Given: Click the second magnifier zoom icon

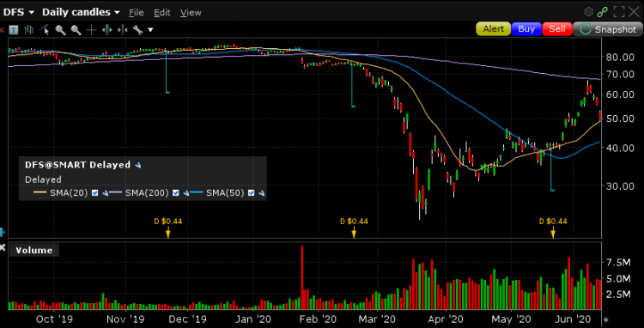Looking at the screenshot, I should click(x=76, y=30).
